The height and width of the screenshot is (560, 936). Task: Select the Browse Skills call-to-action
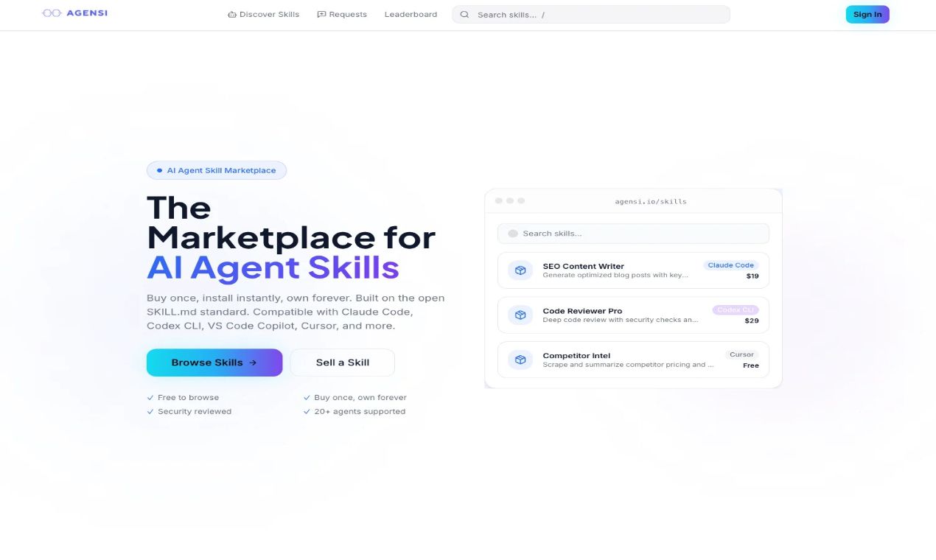214,363
